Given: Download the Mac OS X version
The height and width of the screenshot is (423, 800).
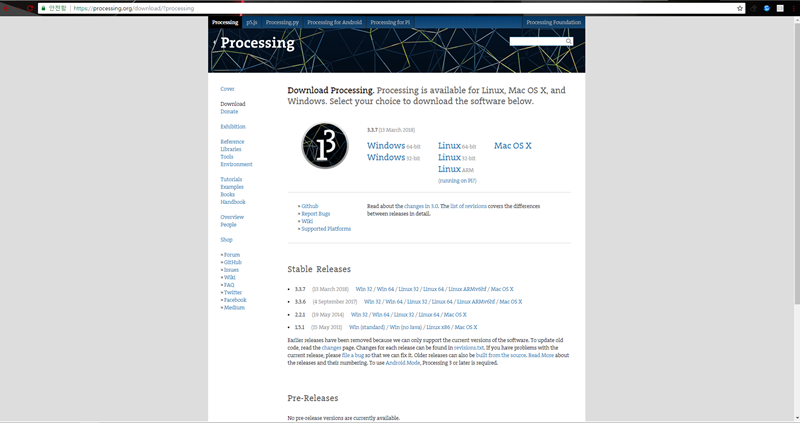Looking at the screenshot, I should (512, 146).
